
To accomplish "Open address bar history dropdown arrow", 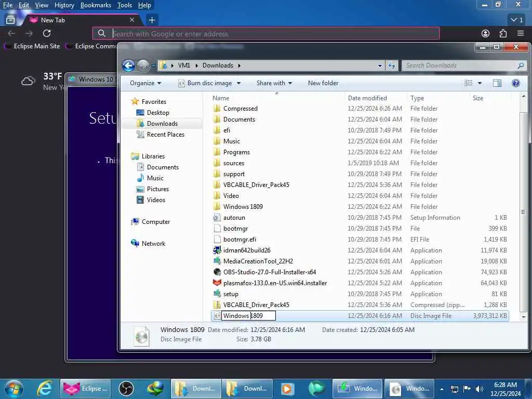I will [x=380, y=65].
